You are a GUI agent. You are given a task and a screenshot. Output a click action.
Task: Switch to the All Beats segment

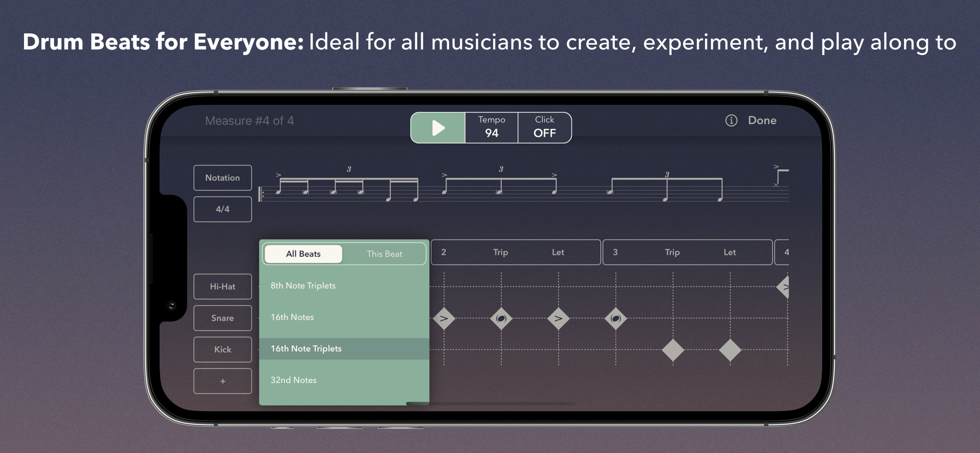point(303,254)
